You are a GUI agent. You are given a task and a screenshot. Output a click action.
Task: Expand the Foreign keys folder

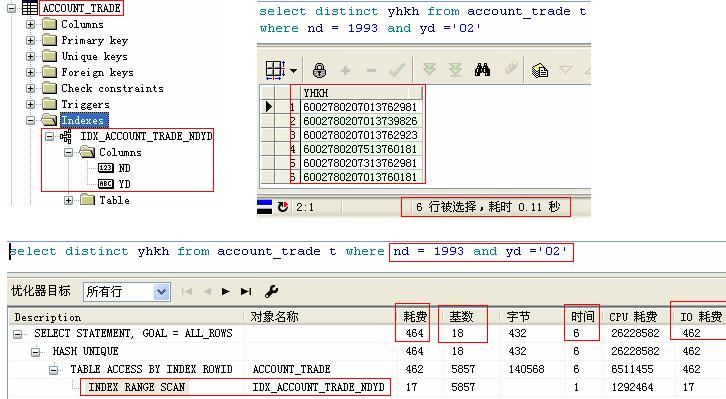[31, 73]
